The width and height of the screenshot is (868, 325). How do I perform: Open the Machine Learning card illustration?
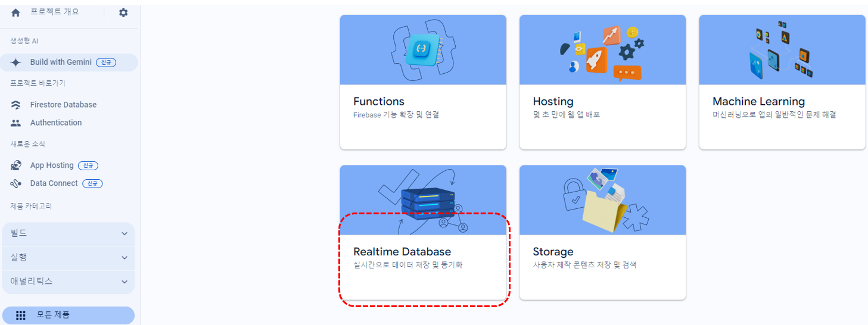click(x=782, y=50)
